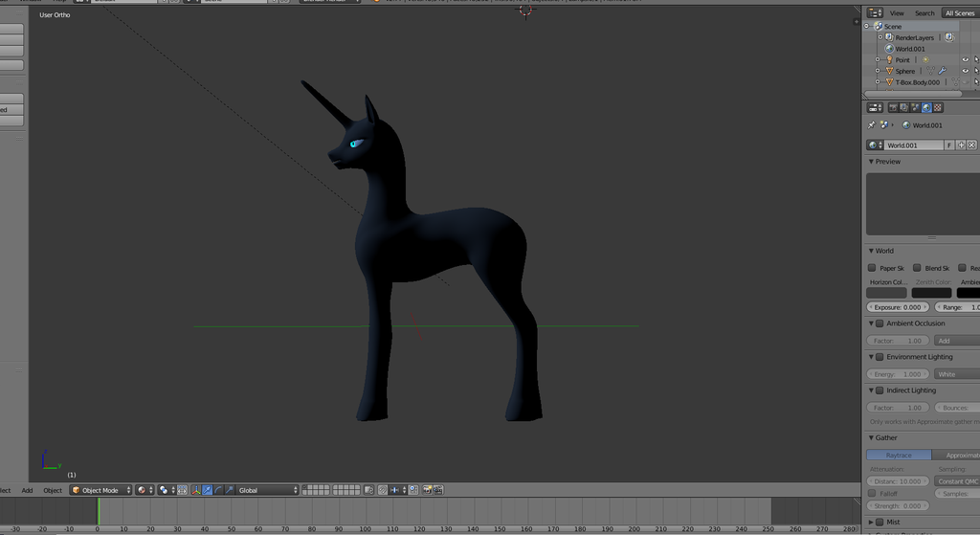Browse world data via the globe icon
980x535 pixels.
click(875, 145)
